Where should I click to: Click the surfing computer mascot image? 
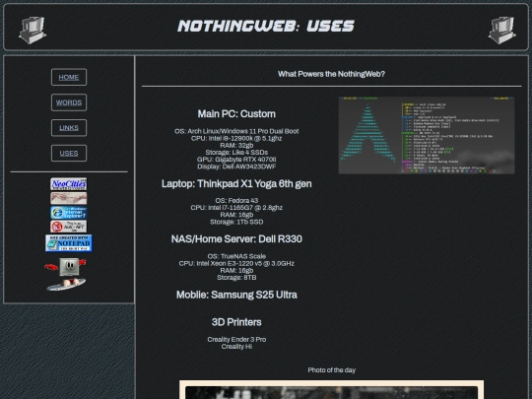66,274
